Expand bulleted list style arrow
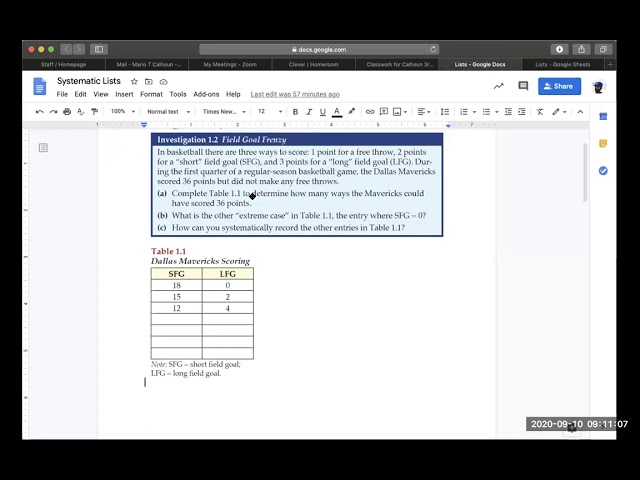This screenshot has width=640, height=480. [x=497, y=112]
